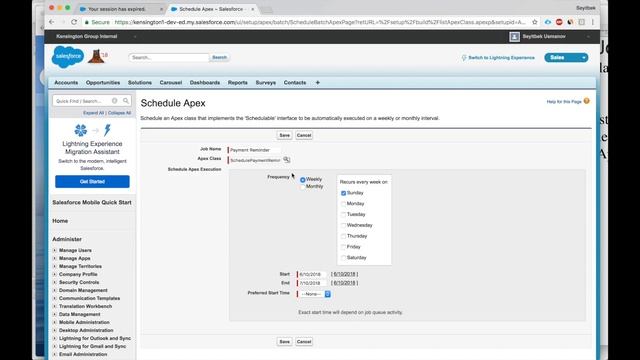Select the Monthly frequency radio button
This screenshot has height=360, width=640.
[302, 187]
